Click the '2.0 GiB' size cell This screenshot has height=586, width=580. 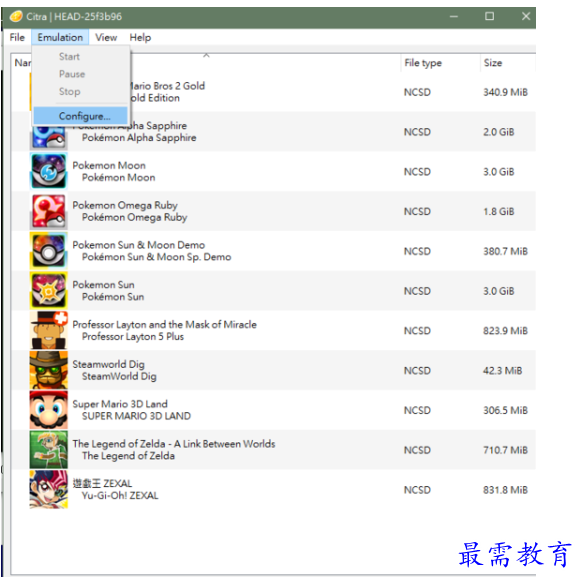point(499,132)
